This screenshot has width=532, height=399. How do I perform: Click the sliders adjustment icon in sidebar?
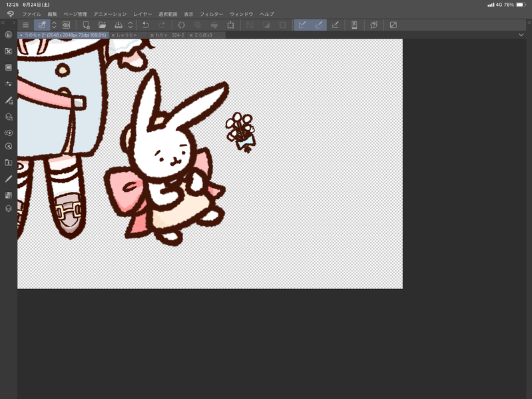[9, 84]
